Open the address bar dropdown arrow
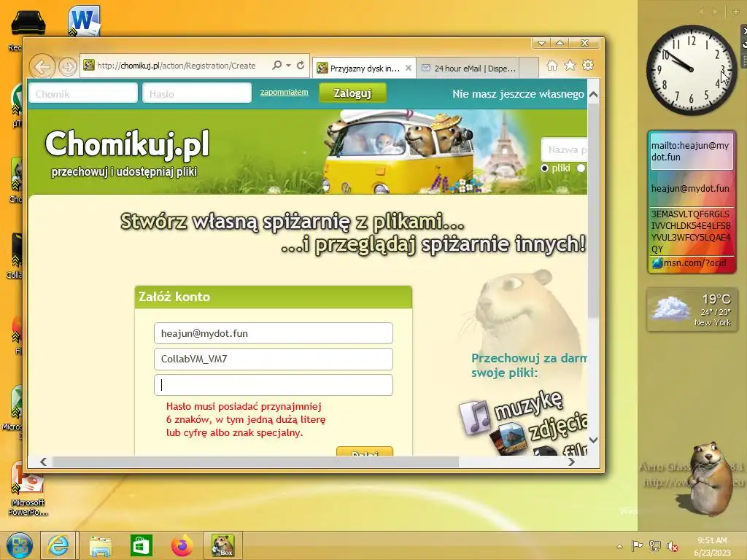The width and height of the screenshot is (747, 560). pos(288,65)
